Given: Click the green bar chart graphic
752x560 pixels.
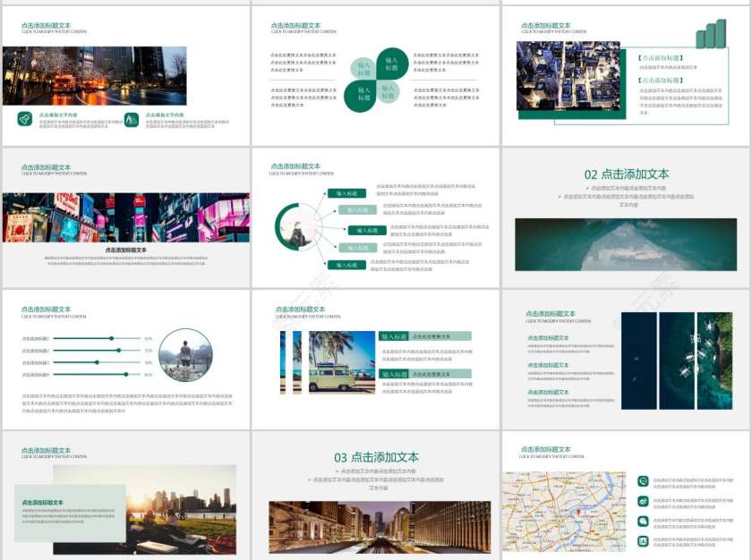Looking at the screenshot, I should (x=714, y=35).
